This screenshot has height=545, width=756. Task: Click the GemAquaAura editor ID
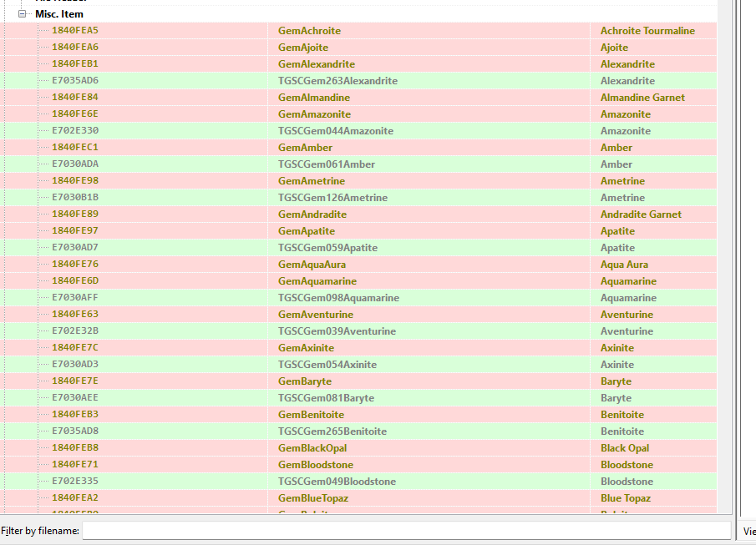[312, 265]
